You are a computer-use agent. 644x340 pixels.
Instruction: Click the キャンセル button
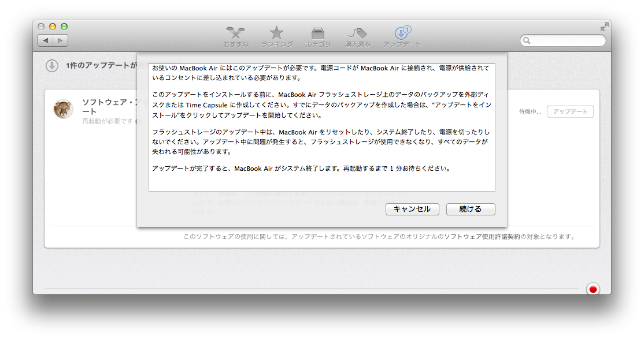point(412,209)
